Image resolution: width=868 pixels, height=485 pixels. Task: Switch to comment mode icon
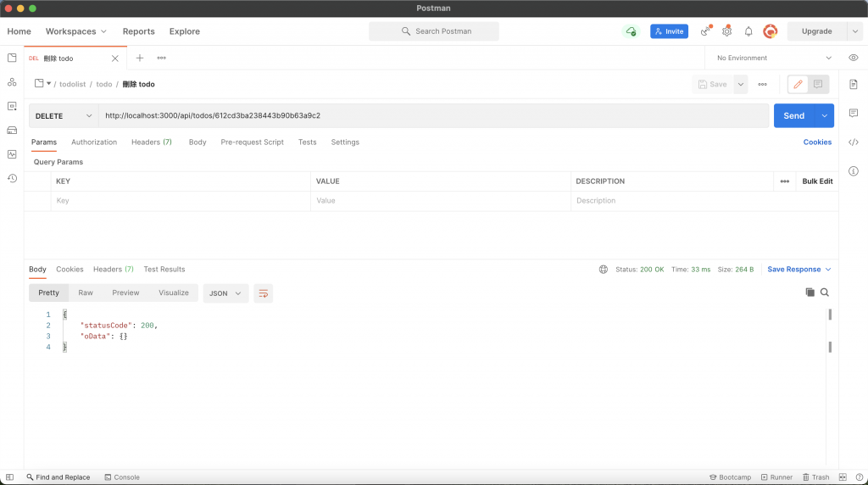tap(818, 84)
